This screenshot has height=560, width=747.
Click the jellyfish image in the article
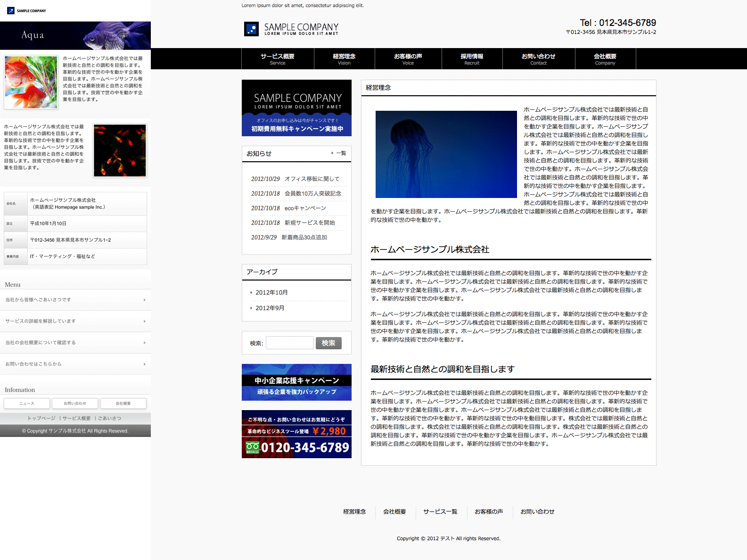point(446,154)
